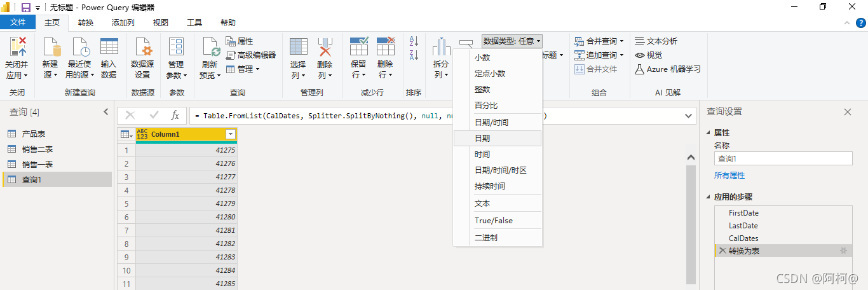The width and height of the screenshot is (868, 290).
Task: Collapse the 应用的步骤 section
Action: (709, 197)
